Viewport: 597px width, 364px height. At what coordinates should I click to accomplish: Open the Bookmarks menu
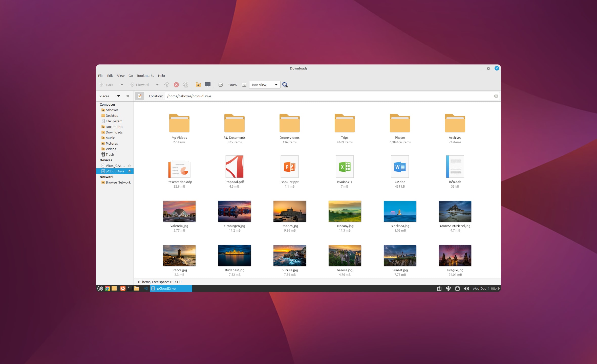[x=145, y=76]
